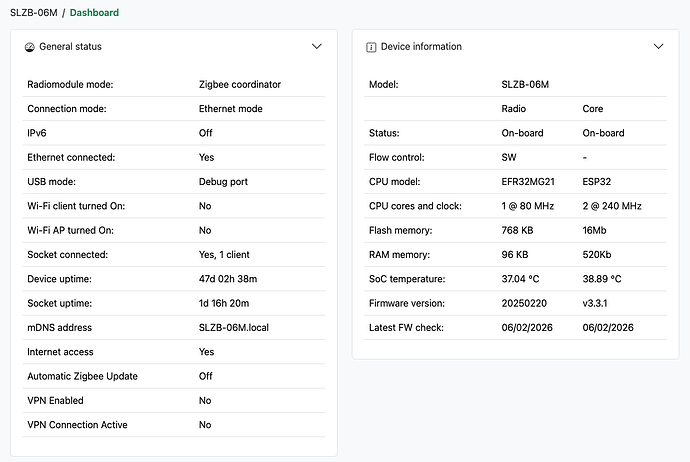Select device uptime 47d 02h 38m
Screen dimensions: 690x462
tap(228, 279)
